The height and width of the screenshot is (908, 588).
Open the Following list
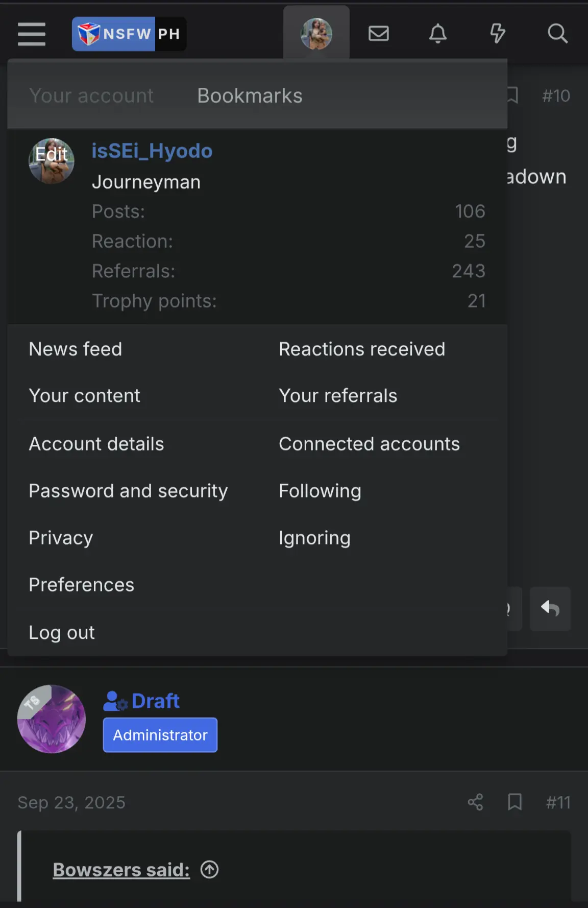tap(320, 491)
